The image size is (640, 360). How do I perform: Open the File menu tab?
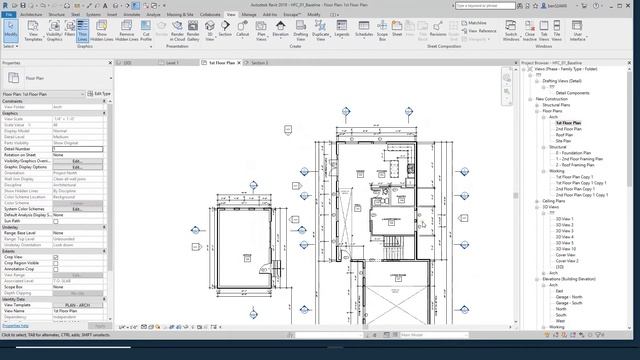coord(9,14)
